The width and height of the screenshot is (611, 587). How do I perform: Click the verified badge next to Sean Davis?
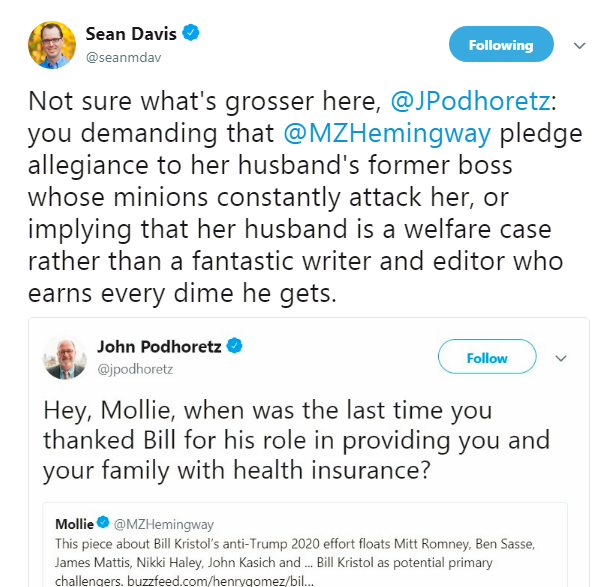tap(191, 33)
